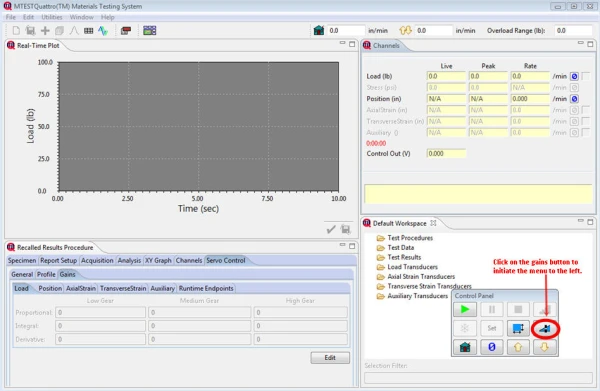This screenshot has width=600, height=391.
Task: Click the save icon below the real-time plot
Action: coord(346,229)
